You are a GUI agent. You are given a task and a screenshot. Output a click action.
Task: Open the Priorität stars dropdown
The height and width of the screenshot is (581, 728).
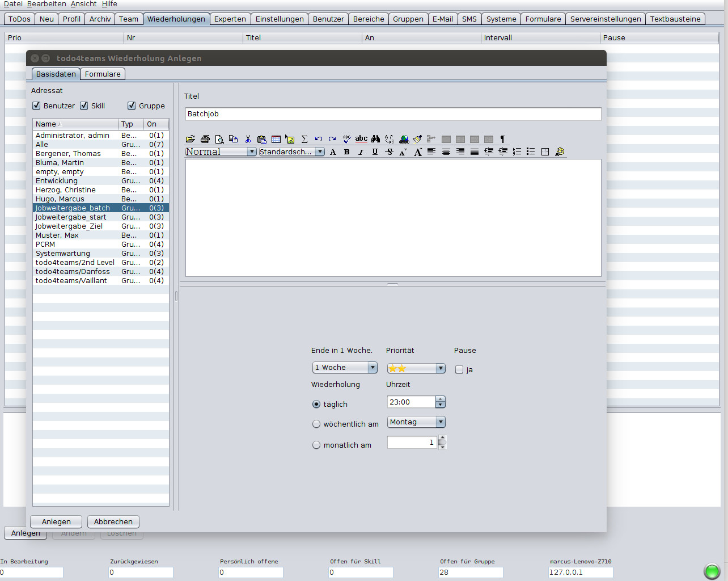pyautogui.click(x=416, y=368)
